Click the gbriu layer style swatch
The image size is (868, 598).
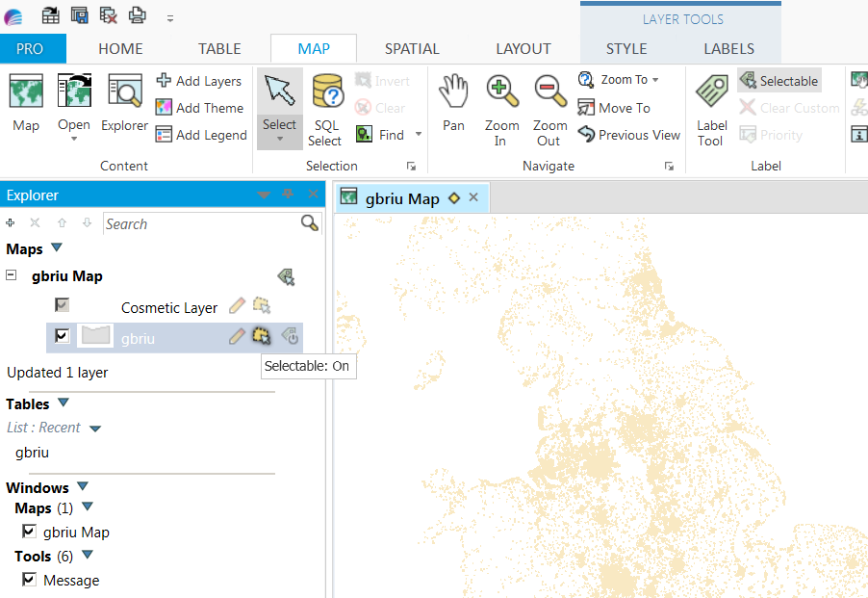(94, 335)
